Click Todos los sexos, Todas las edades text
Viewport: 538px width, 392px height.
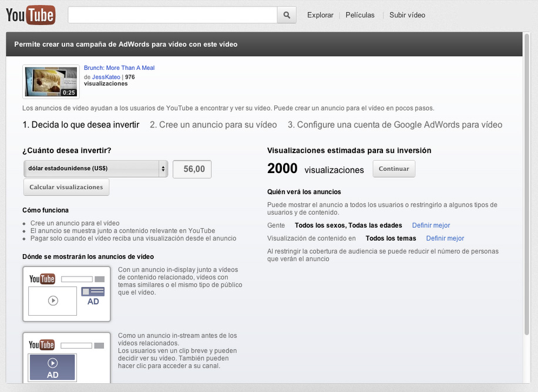coord(348,225)
